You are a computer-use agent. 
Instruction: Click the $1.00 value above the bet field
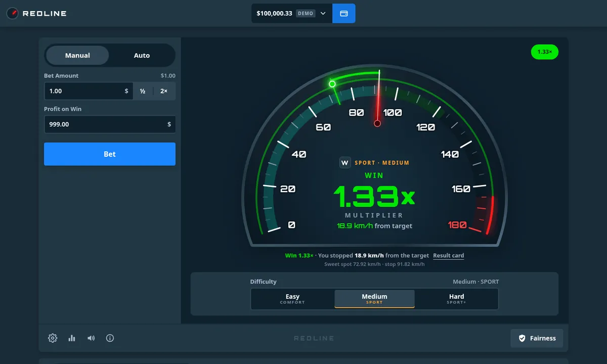coord(168,76)
